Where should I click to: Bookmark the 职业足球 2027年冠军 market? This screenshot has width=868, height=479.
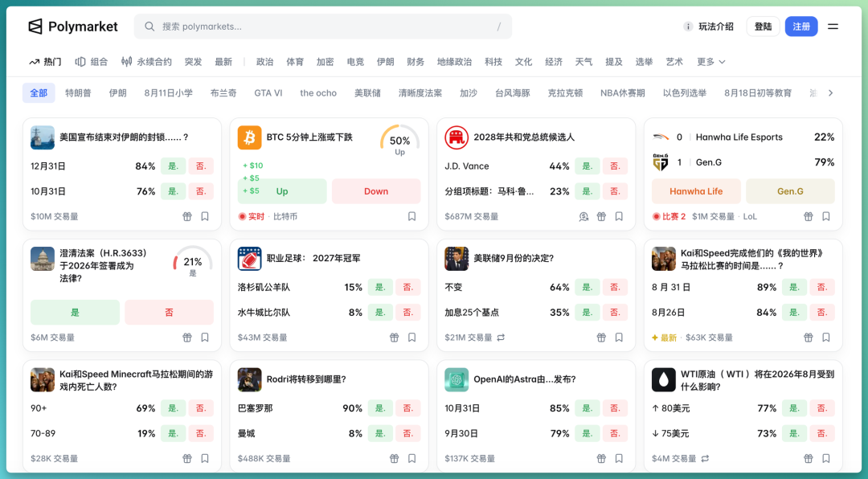[x=411, y=338]
